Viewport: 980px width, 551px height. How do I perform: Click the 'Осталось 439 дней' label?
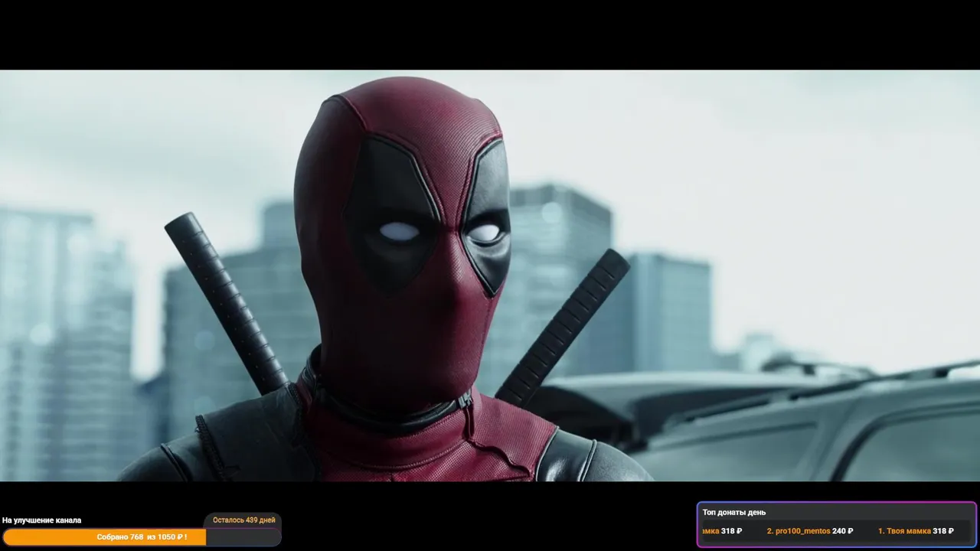click(243, 520)
